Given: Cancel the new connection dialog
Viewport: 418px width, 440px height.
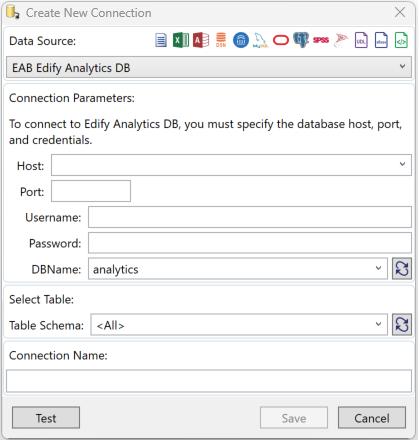Looking at the screenshot, I should [x=372, y=418].
